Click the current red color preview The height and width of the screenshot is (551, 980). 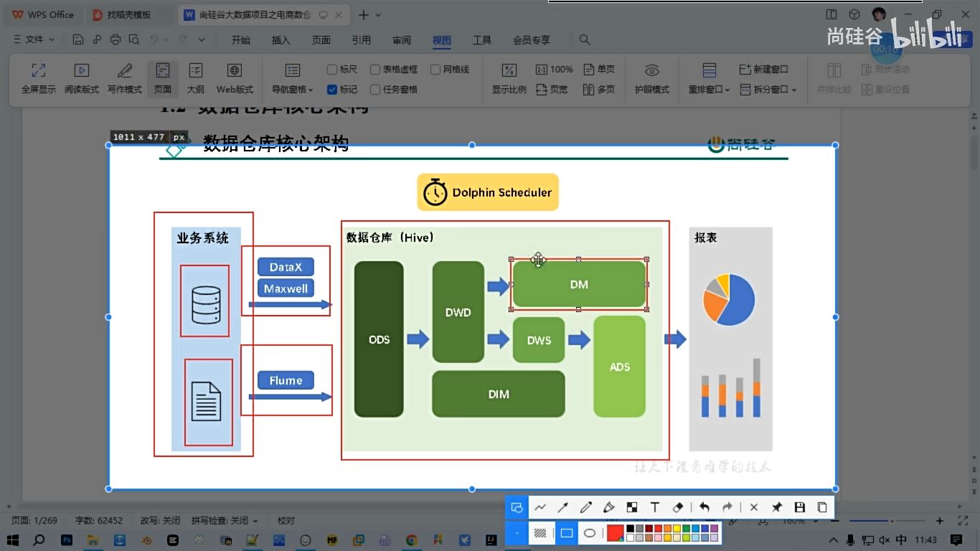[615, 533]
